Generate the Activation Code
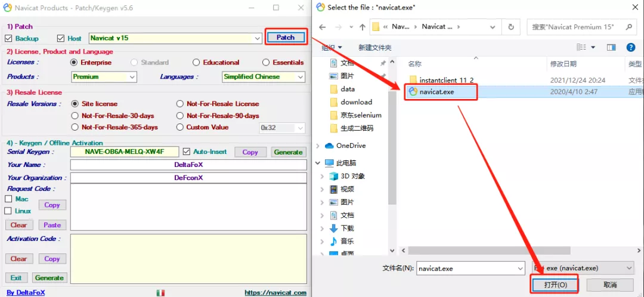The width and height of the screenshot is (644, 297). (49, 278)
